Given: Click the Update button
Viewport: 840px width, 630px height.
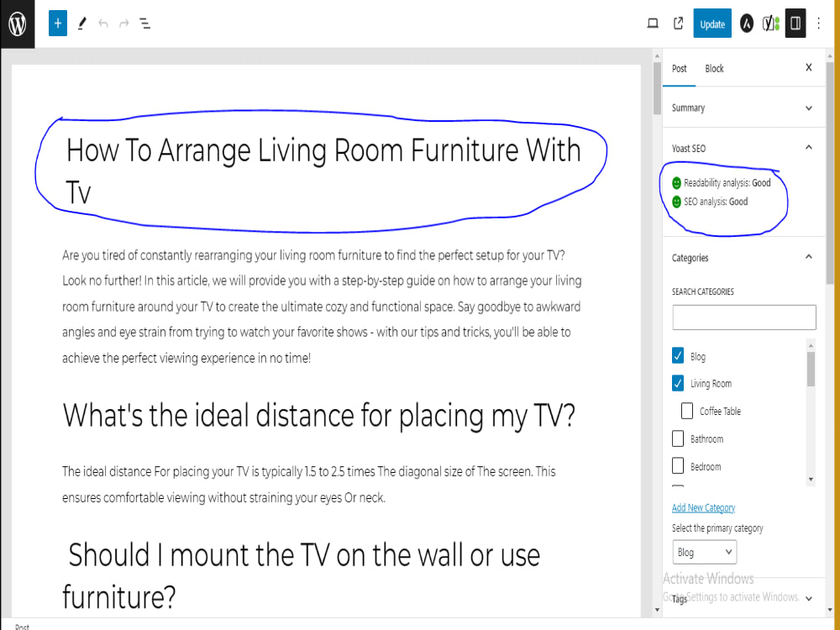Looking at the screenshot, I should tap(712, 24).
